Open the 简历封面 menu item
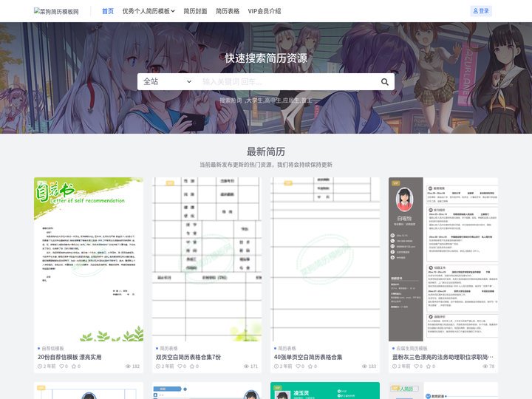This screenshot has width=532, height=399. [195, 11]
